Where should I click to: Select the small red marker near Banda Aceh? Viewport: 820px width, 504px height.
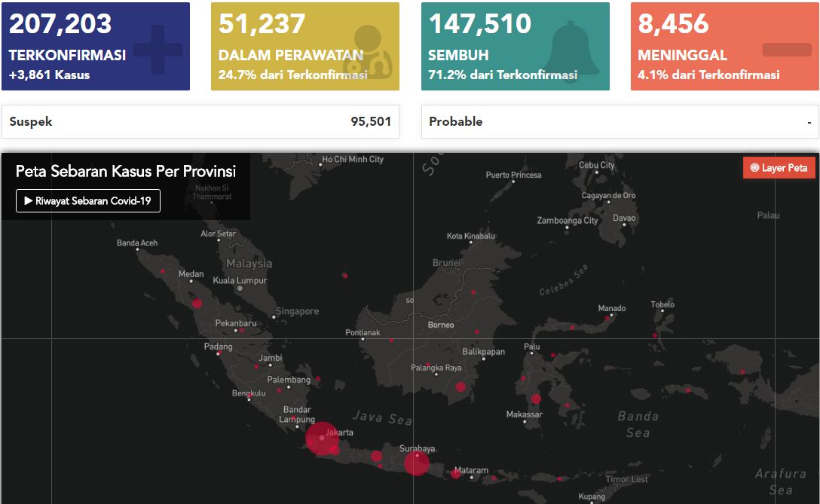162,270
